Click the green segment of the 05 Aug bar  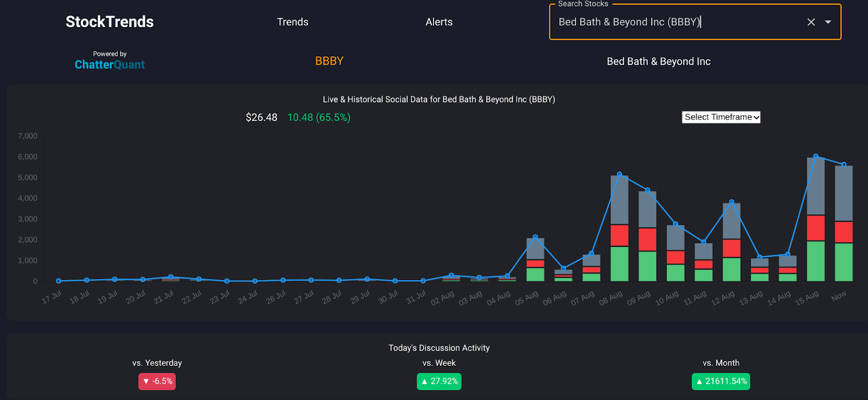click(535, 275)
